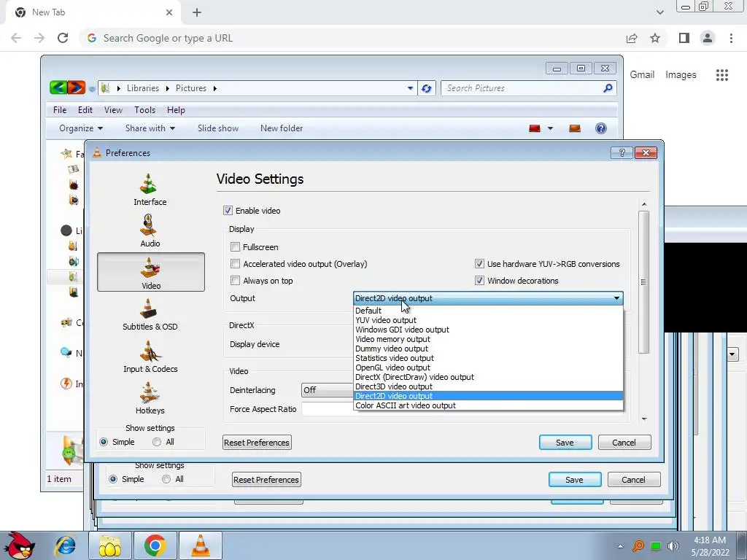Open the Share with dropdown

pos(150,128)
